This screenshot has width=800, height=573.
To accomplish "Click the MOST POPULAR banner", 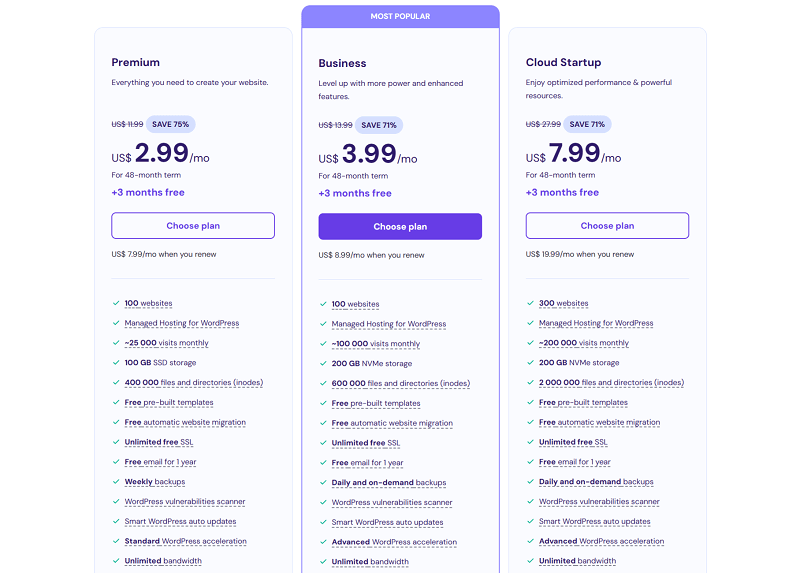I will click(400, 16).
